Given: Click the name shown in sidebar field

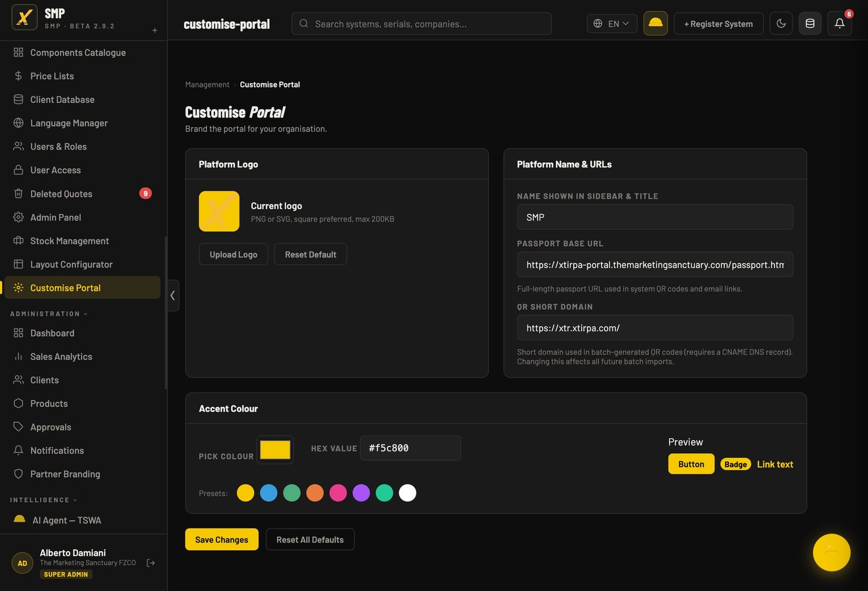Looking at the screenshot, I should (x=655, y=217).
